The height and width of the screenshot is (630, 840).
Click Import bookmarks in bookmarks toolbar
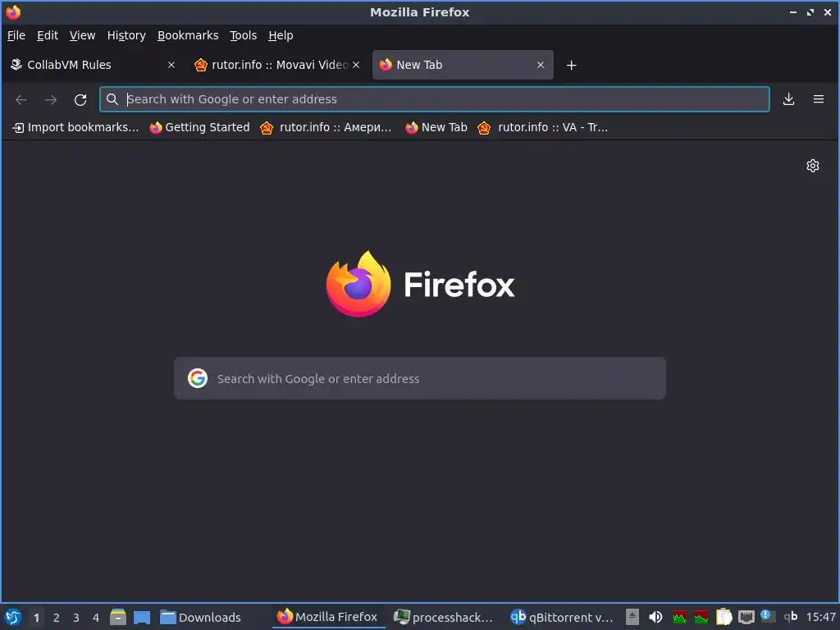point(75,127)
